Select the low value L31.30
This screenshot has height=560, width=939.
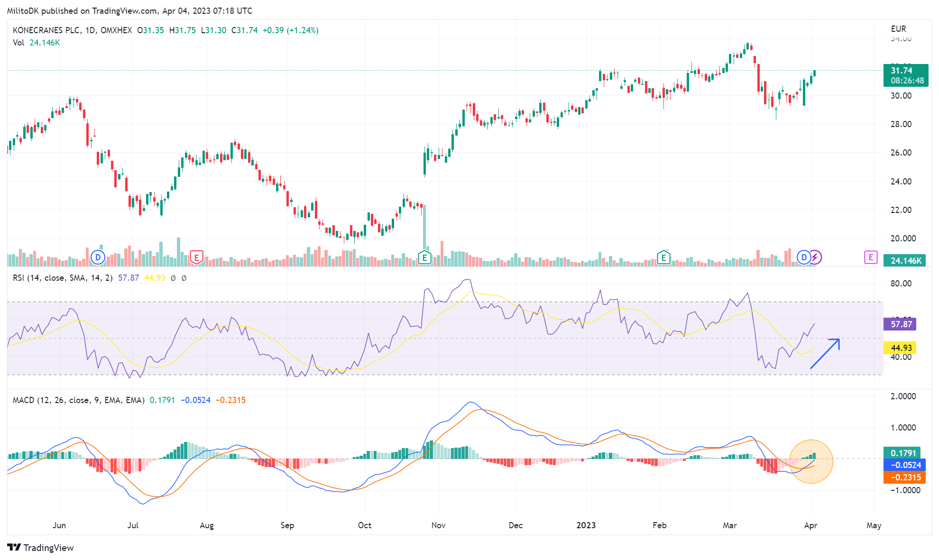(x=213, y=30)
